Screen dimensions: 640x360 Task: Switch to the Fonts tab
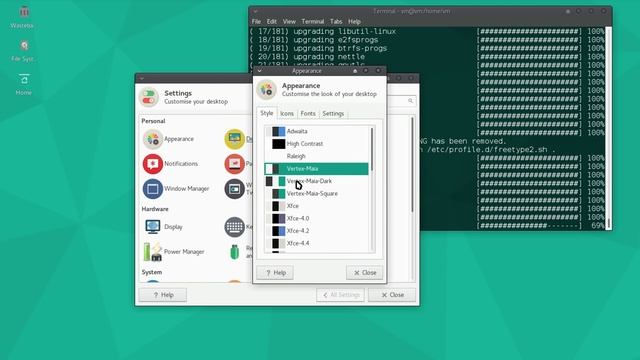coord(308,113)
